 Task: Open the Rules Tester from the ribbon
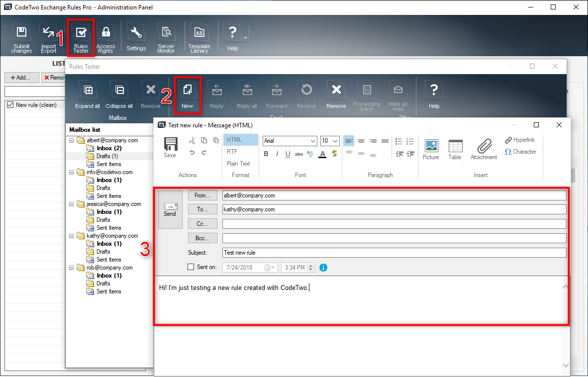pos(81,37)
